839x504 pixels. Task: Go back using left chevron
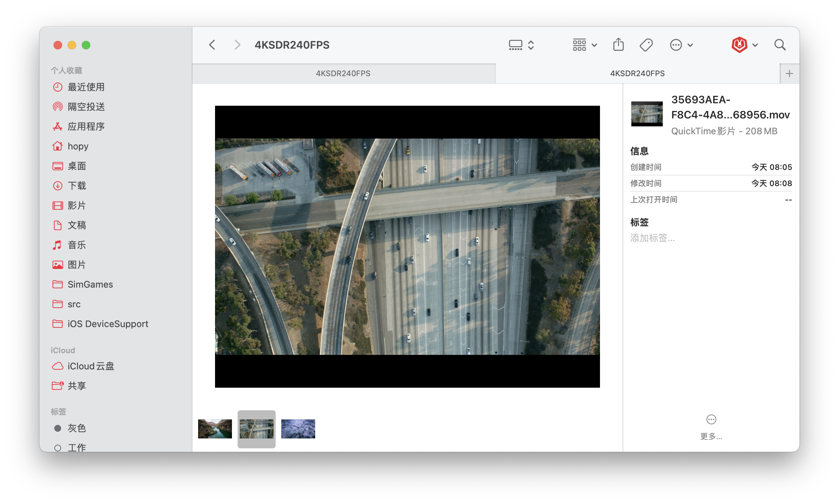pyautogui.click(x=212, y=45)
